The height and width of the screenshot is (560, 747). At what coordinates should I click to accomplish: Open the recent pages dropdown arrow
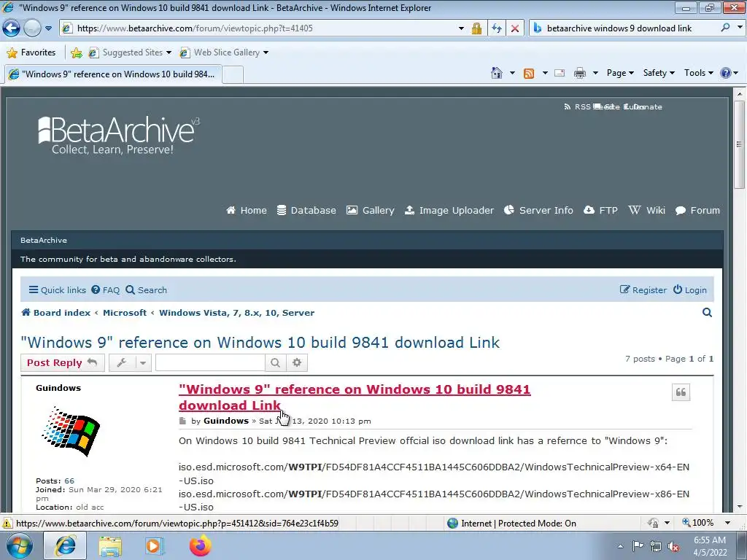point(48,28)
